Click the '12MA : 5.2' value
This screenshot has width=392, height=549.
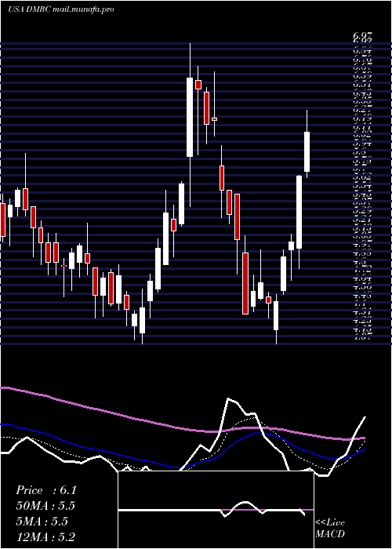[45, 536]
